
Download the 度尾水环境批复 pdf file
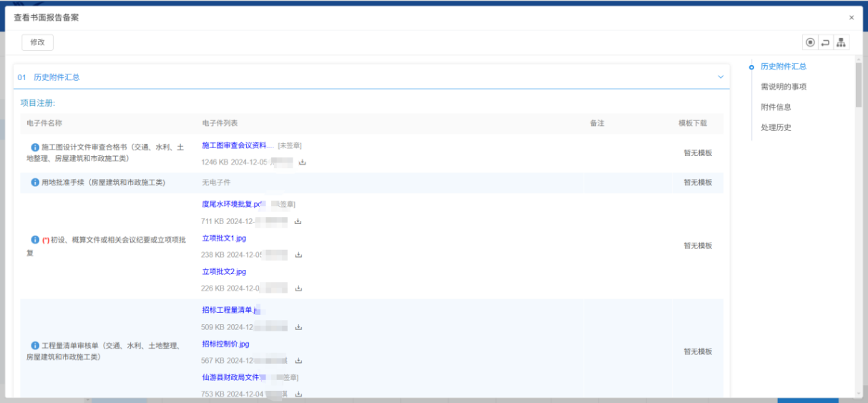point(298,221)
